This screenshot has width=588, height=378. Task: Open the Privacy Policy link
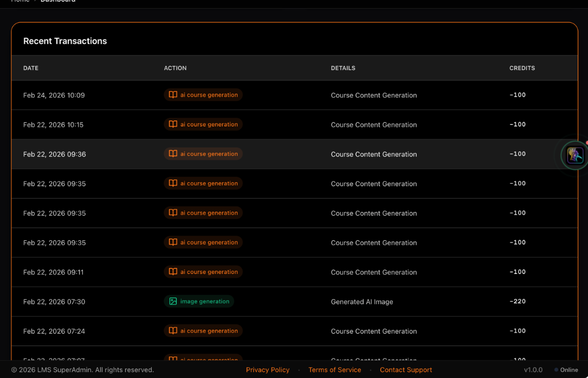coord(268,369)
